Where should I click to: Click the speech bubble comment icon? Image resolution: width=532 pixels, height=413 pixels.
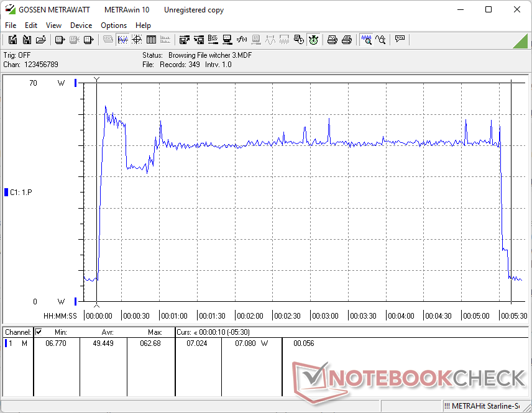pyautogui.click(x=400, y=40)
